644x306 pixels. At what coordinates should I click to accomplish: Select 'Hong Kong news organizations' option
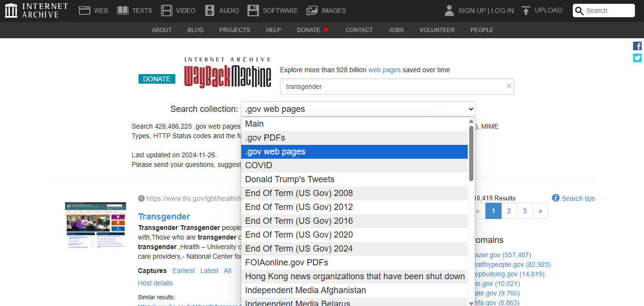coord(354,276)
